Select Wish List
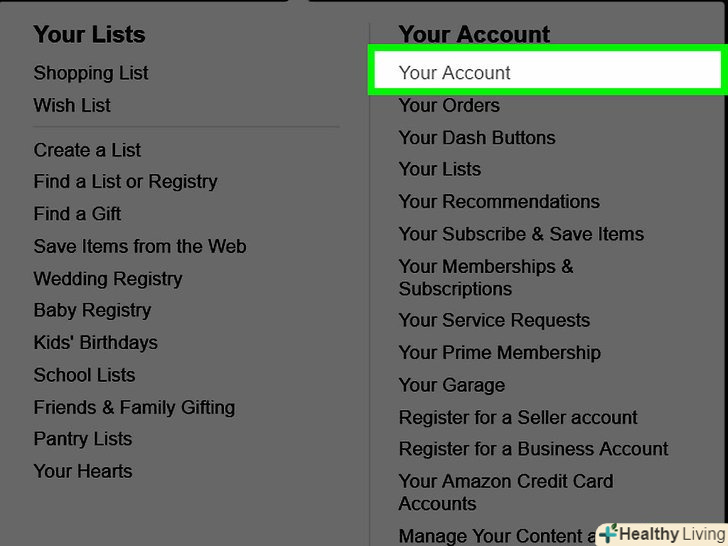The height and width of the screenshot is (546, 728). [x=72, y=105]
